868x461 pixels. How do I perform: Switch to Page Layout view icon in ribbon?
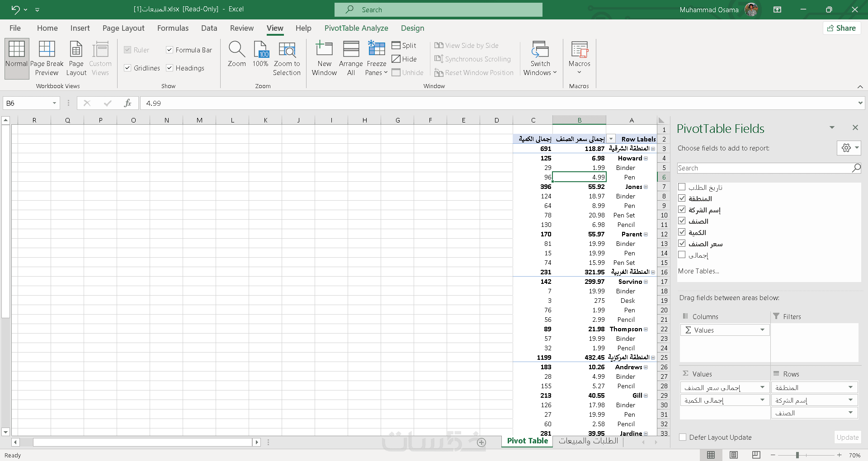coord(76,59)
